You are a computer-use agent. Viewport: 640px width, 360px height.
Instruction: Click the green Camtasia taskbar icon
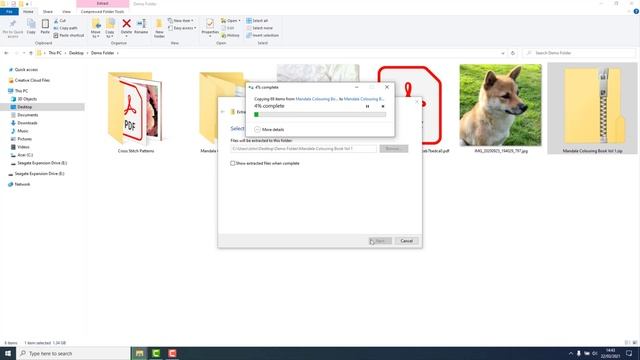click(156, 353)
